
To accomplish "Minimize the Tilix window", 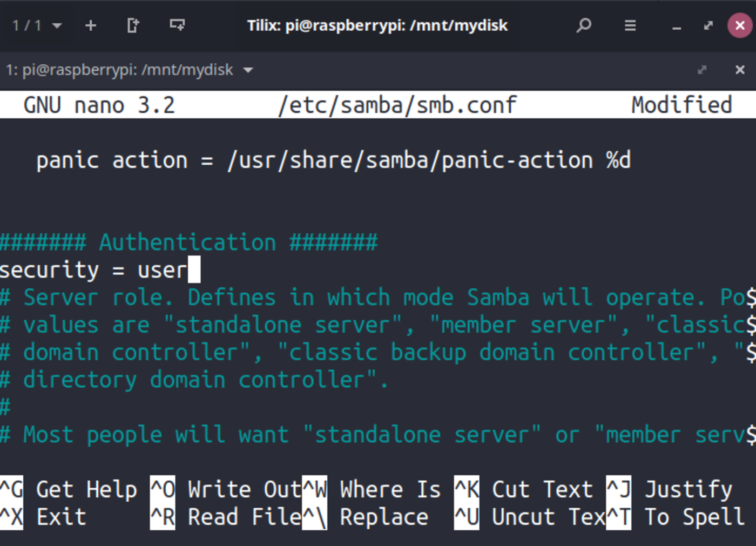I will coord(676,25).
